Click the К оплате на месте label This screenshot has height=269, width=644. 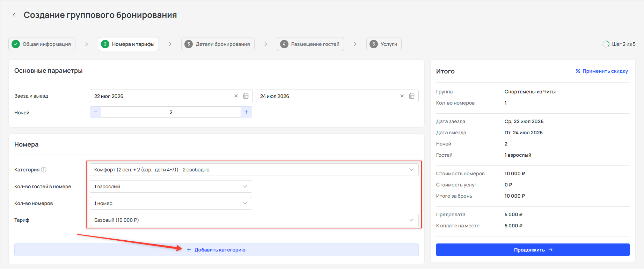click(x=458, y=226)
